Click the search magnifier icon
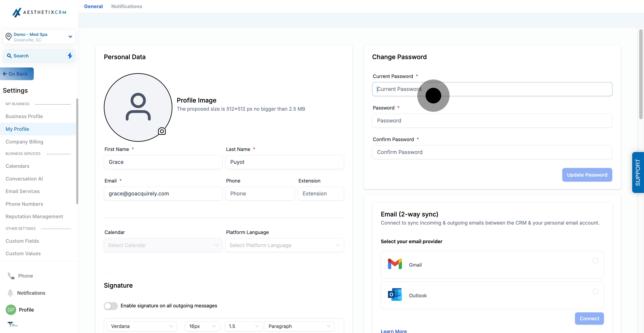644x333 pixels. [9, 56]
